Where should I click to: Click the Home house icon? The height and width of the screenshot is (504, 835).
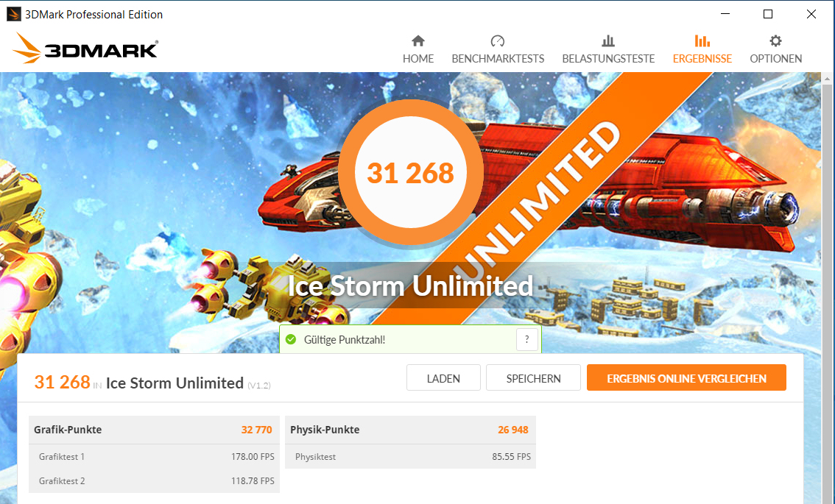pyautogui.click(x=418, y=41)
